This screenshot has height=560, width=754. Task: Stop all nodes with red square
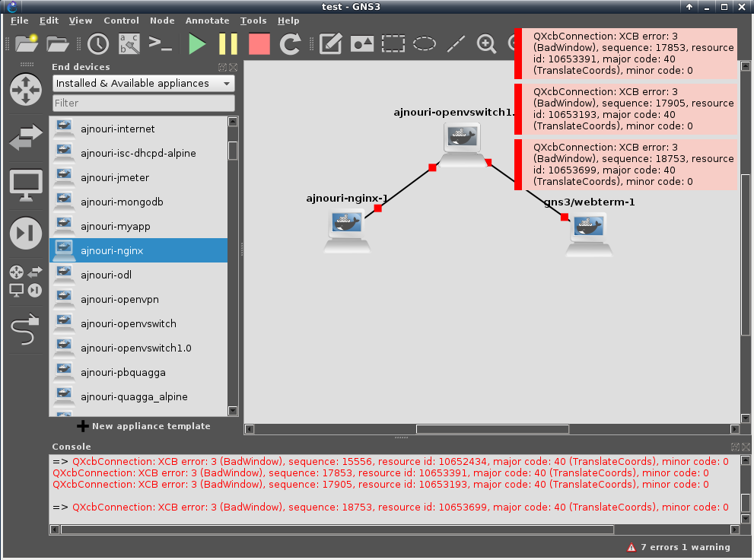[259, 43]
